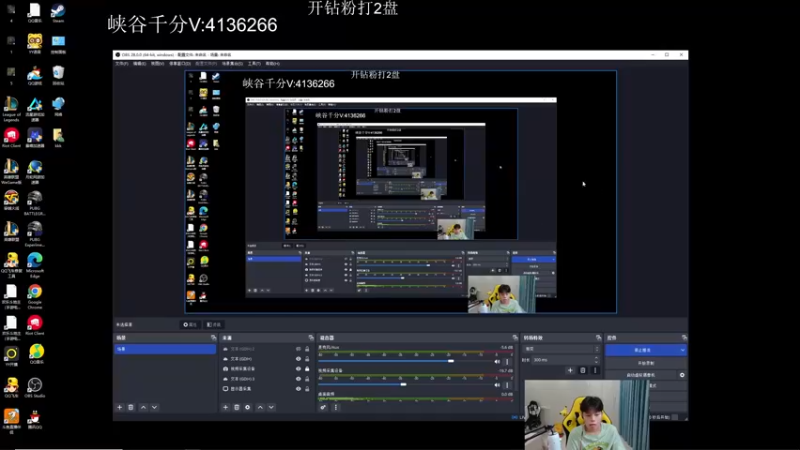800x450 pixels.
Task: Hide the 显示器采集 source
Action: coord(298,389)
